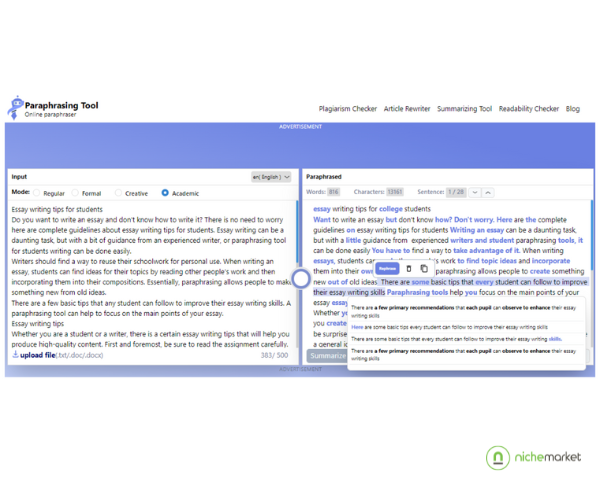Go to next sentence with down chevron
600x480 pixels.
[474, 192]
